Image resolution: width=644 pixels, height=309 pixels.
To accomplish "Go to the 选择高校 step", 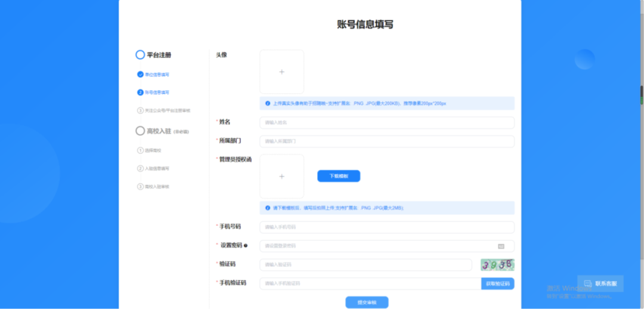I will 141,150.
